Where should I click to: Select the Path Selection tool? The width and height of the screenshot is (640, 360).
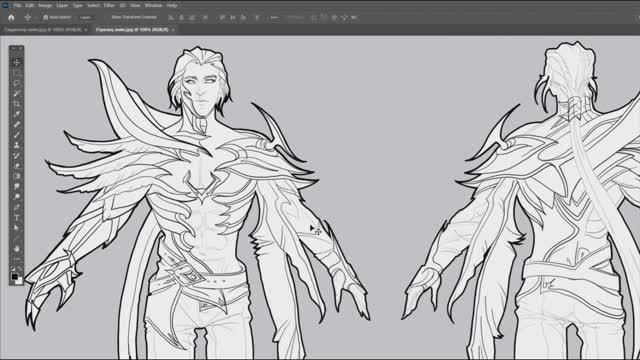(16, 228)
